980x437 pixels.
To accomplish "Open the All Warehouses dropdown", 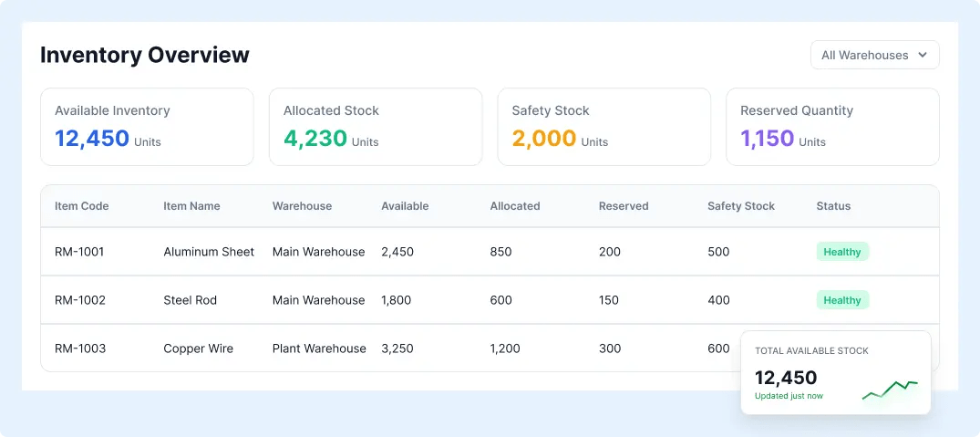I will [x=874, y=55].
